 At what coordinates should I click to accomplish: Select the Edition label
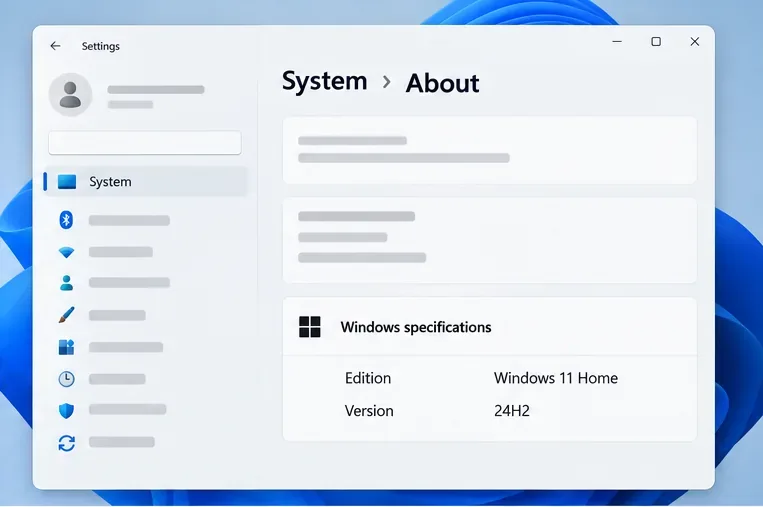(368, 378)
